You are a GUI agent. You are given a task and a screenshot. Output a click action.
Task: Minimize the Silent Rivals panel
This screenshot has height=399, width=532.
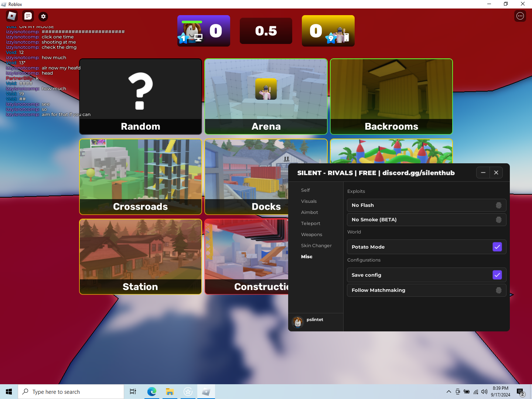click(x=483, y=173)
